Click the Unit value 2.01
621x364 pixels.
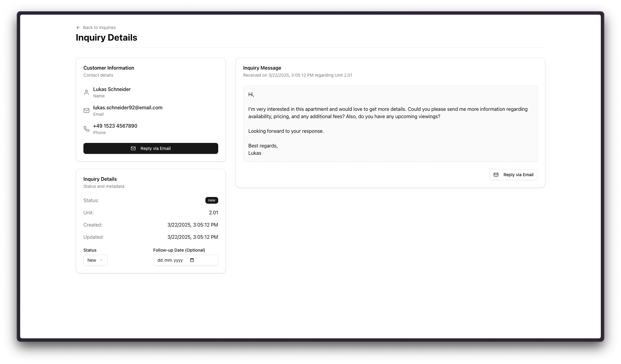(x=213, y=213)
